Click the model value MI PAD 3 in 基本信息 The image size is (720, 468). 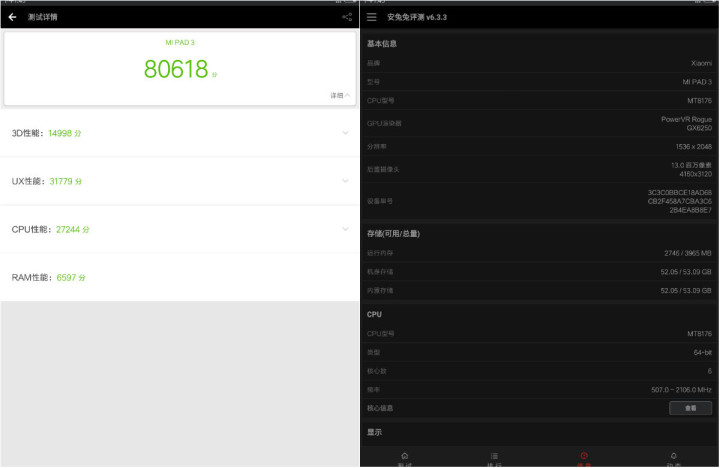697,82
